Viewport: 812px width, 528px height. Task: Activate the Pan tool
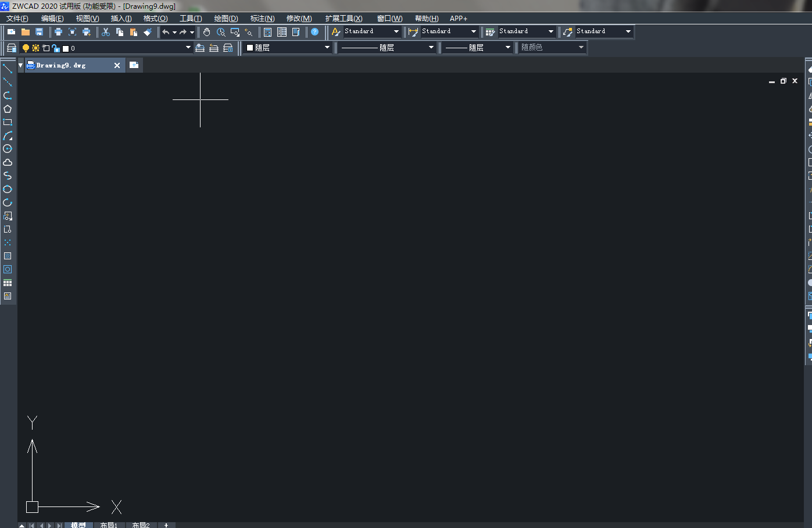tap(207, 32)
